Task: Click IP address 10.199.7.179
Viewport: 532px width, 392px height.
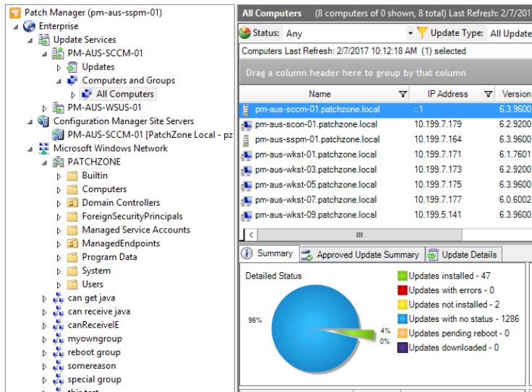Action: 438,124
